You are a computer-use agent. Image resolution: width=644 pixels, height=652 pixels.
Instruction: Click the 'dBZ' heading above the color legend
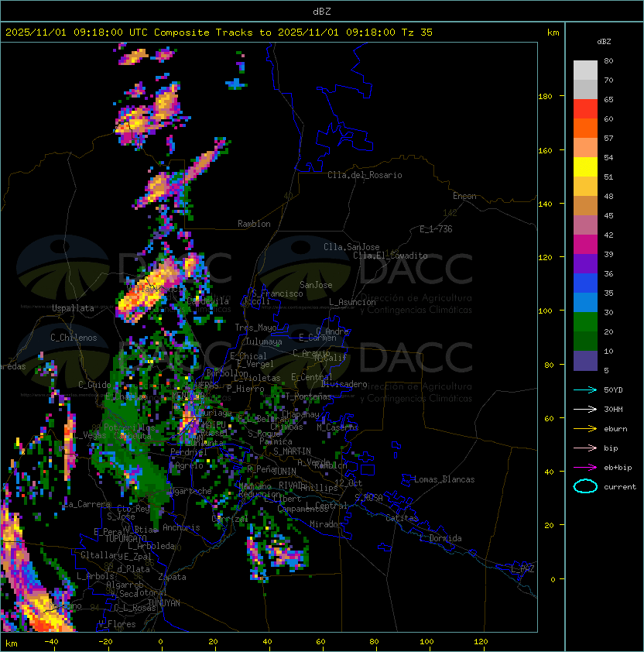coord(604,42)
